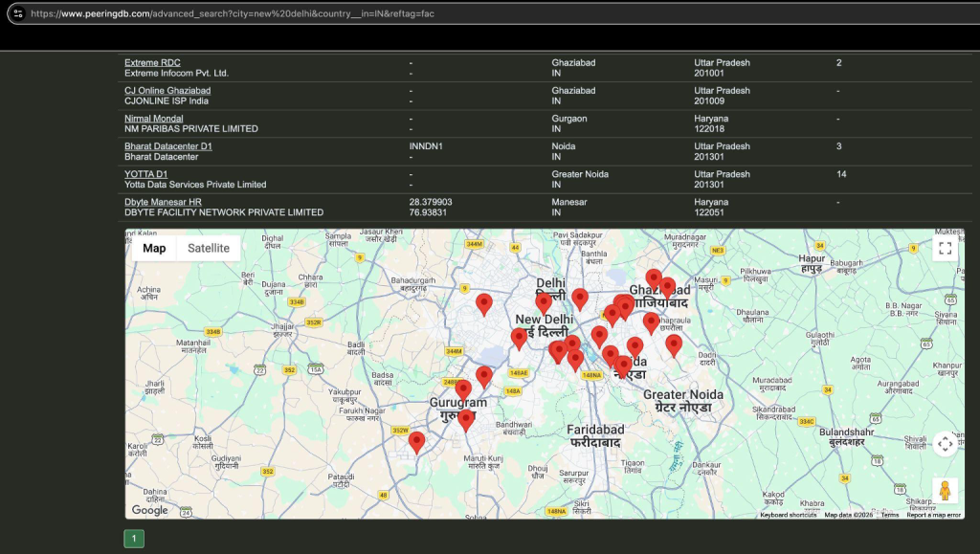Select the northernmost map pin above Ghaziabad
Image resolution: width=980 pixels, height=554 pixels.
tap(654, 280)
